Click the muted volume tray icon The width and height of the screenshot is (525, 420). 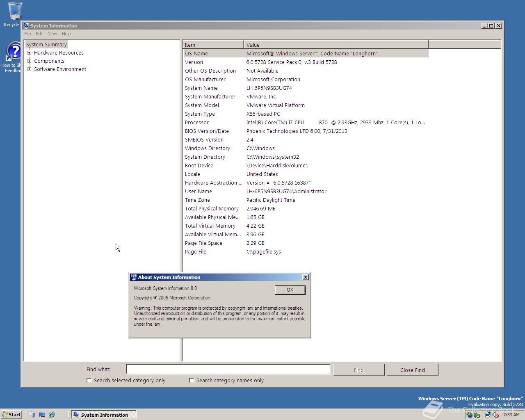495,415
